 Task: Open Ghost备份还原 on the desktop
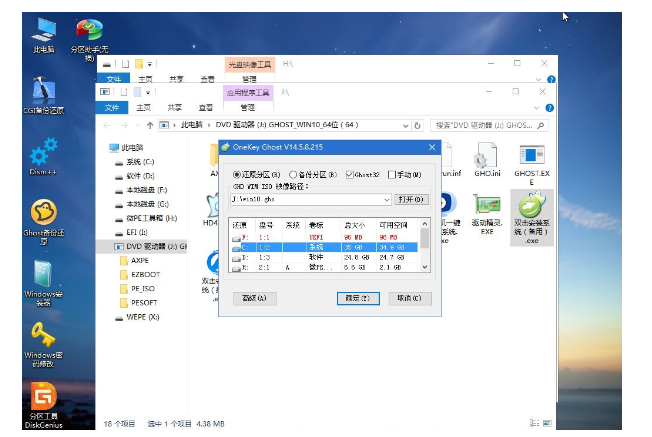44,222
